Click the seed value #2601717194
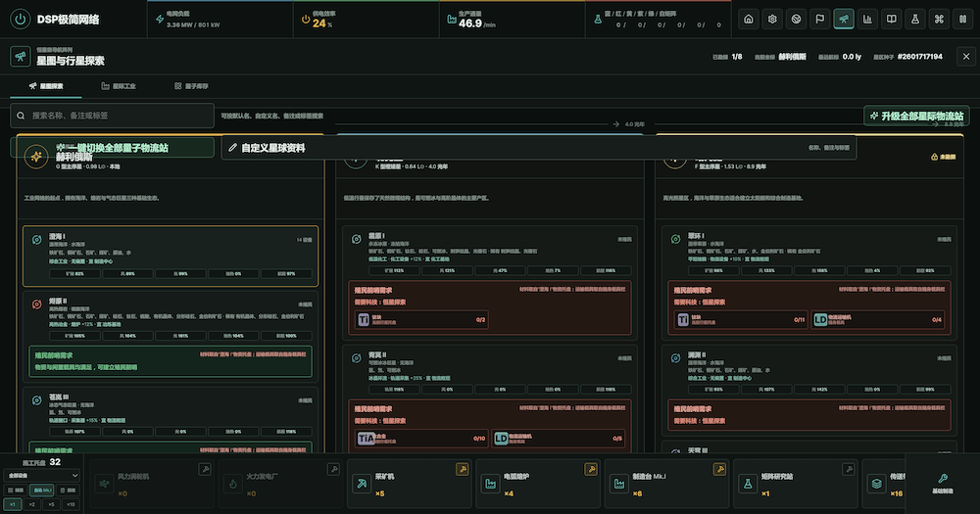 [920, 57]
